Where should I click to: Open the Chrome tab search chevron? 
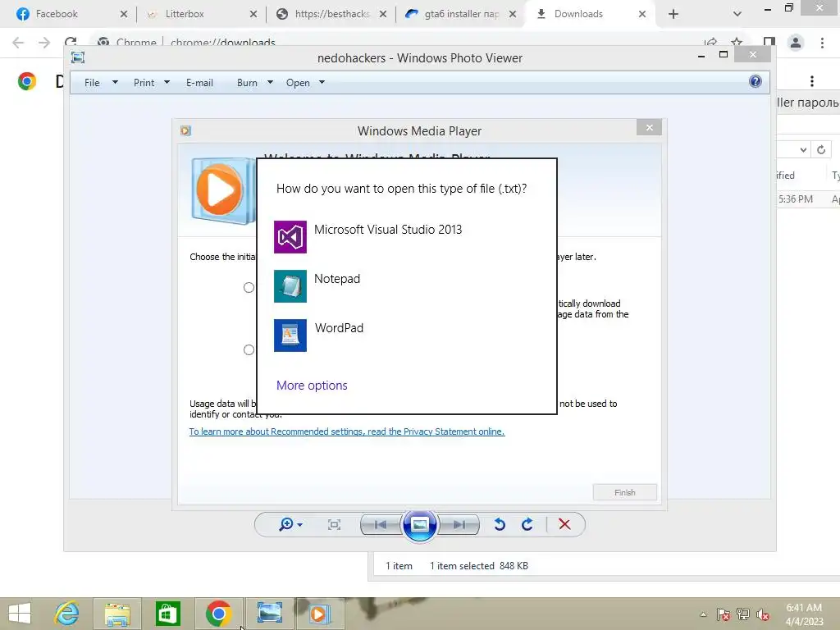click(737, 14)
